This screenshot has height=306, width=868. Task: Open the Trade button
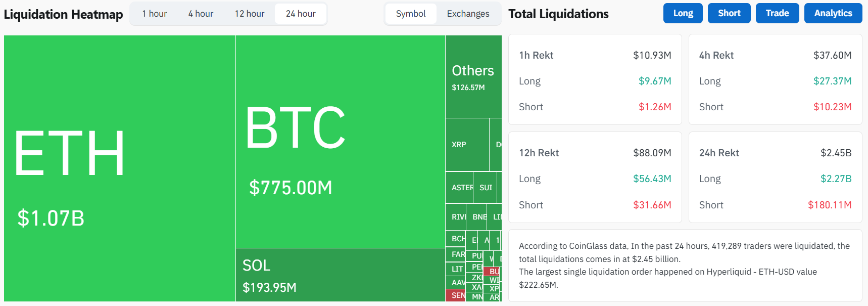click(777, 13)
